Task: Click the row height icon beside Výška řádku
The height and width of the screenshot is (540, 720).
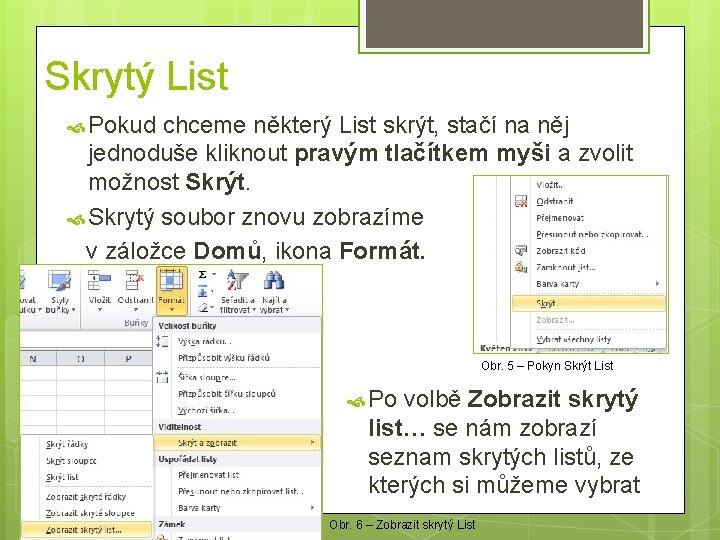Action: click(x=162, y=341)
